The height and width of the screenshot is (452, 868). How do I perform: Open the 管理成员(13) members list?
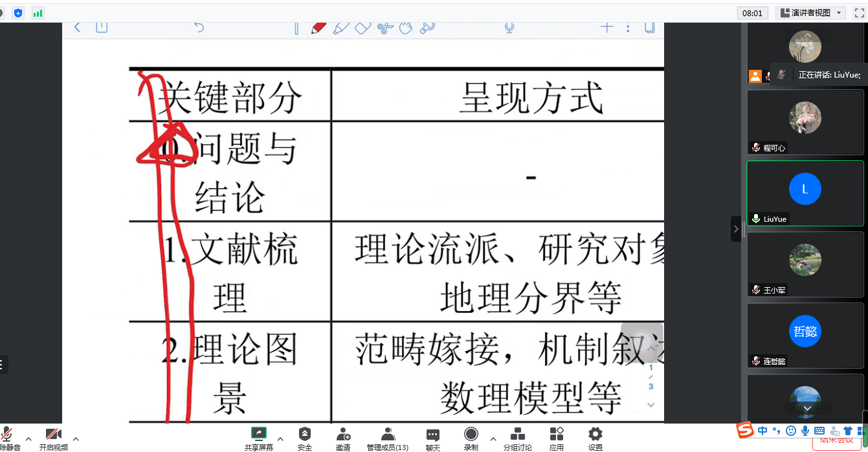pyautogui.click(x=387, y=438)
